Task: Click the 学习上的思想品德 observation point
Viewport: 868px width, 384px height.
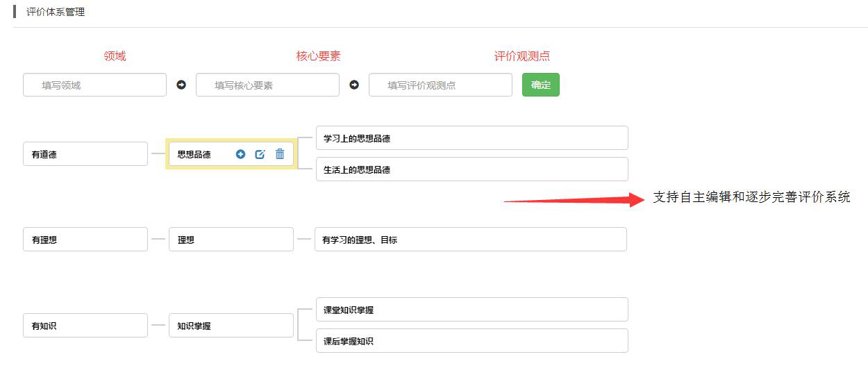Action: point(471,138)
